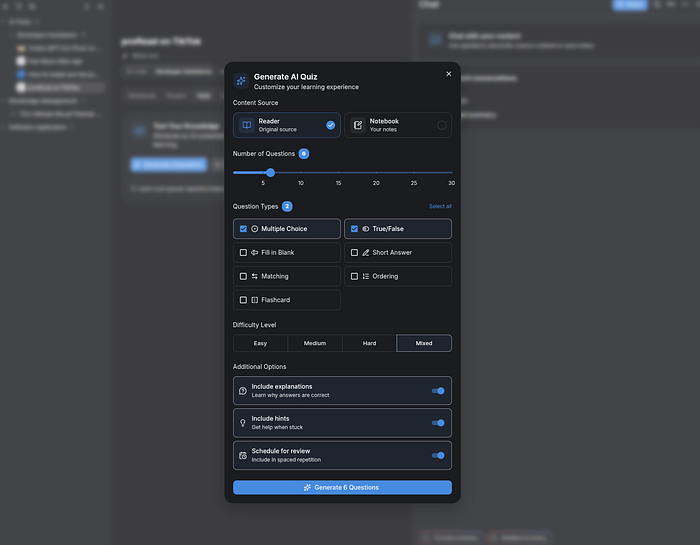Viewport: 700px width, 545px height.
Task: Click the "Customize your learning experience" subtitle
Action: [x=306, y=87]
